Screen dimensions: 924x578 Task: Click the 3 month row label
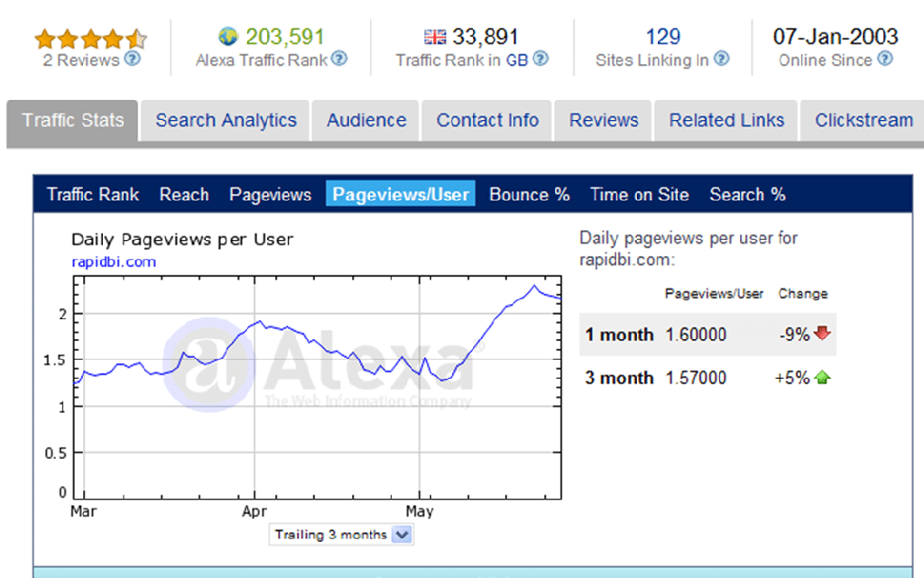[619, 378]
